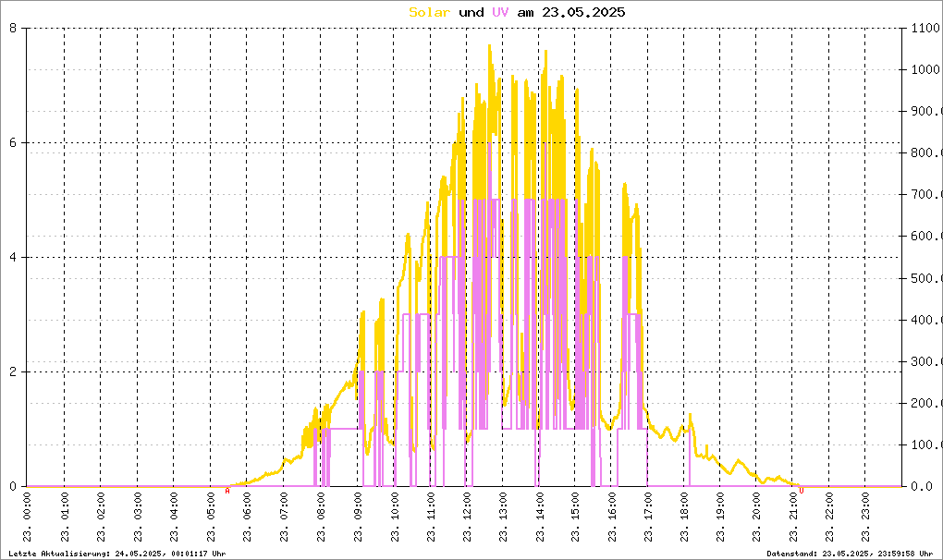The height and width of the screenshot is (560, 943).
Task: Select the time axis label "23. 13:00"
Action: [502, 517]
